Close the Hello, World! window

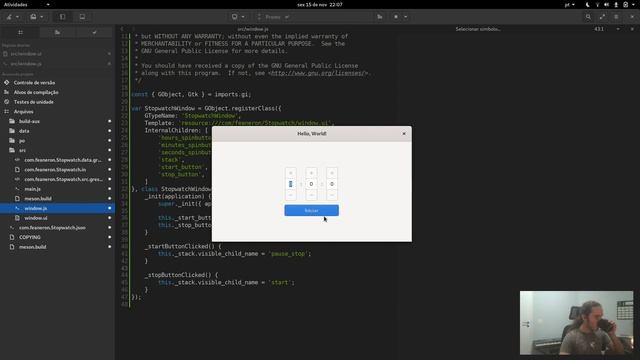[x=404, y=133]
